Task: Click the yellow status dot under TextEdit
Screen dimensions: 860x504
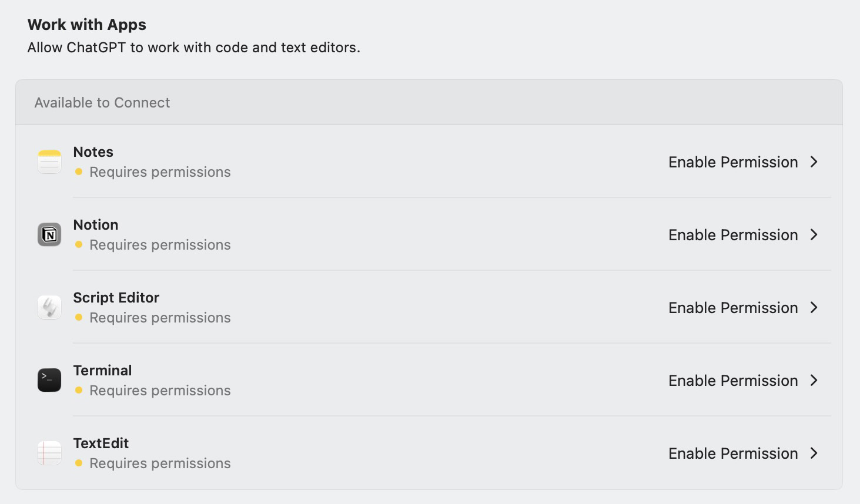Action: (x=79, y=463)
